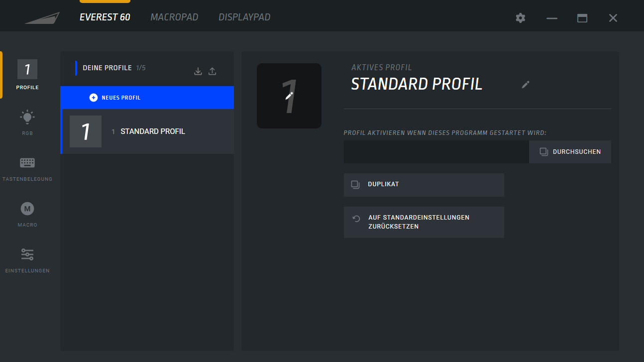Switch to the Displaypad tab
Image resolution: width=644 pixels, height=362 pixels.
pos(244,17)
